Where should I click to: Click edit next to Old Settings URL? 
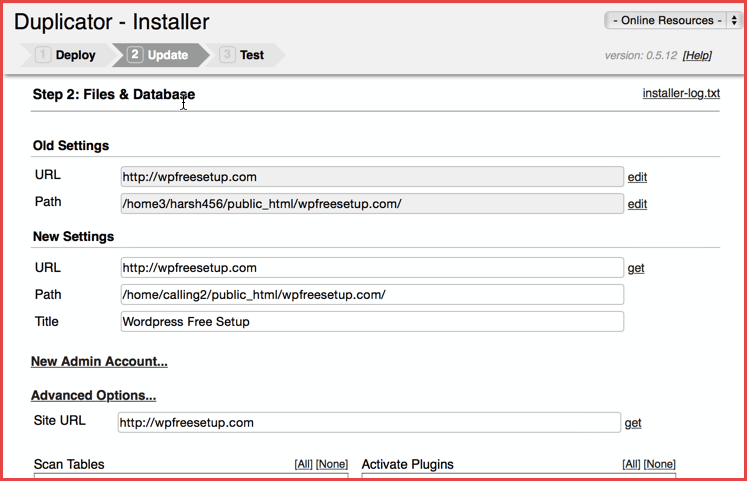click(x=637, y=177)
